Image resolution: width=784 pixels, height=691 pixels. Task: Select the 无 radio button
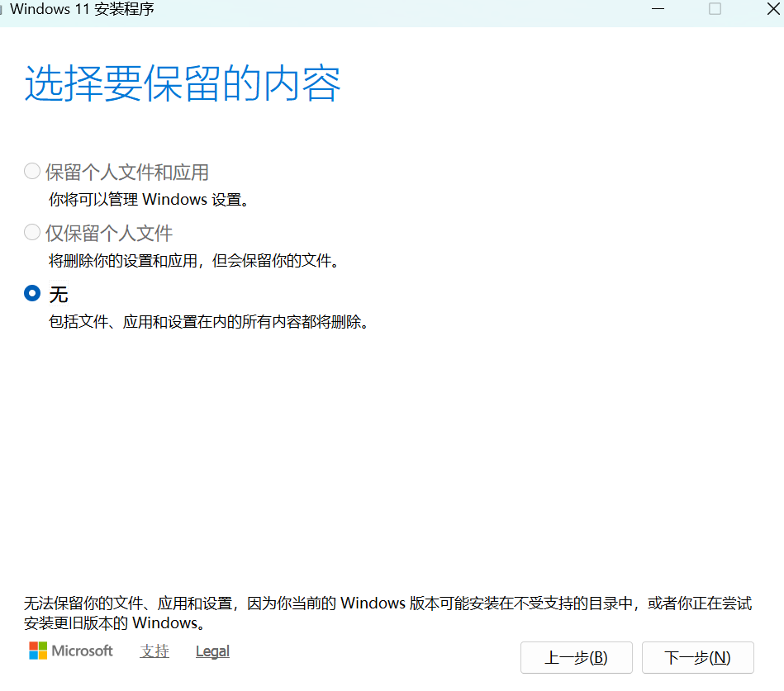(31, 293)
